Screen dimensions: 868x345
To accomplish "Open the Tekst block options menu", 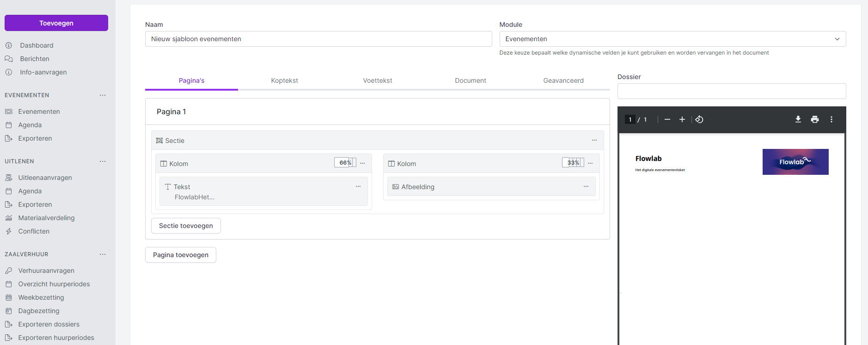I will [358, 186].
